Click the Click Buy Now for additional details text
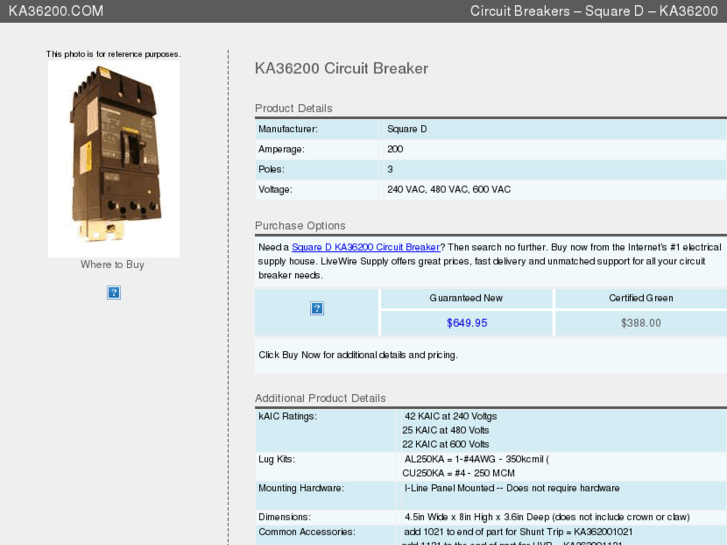The image size is (727, 545). coord(358,355)
